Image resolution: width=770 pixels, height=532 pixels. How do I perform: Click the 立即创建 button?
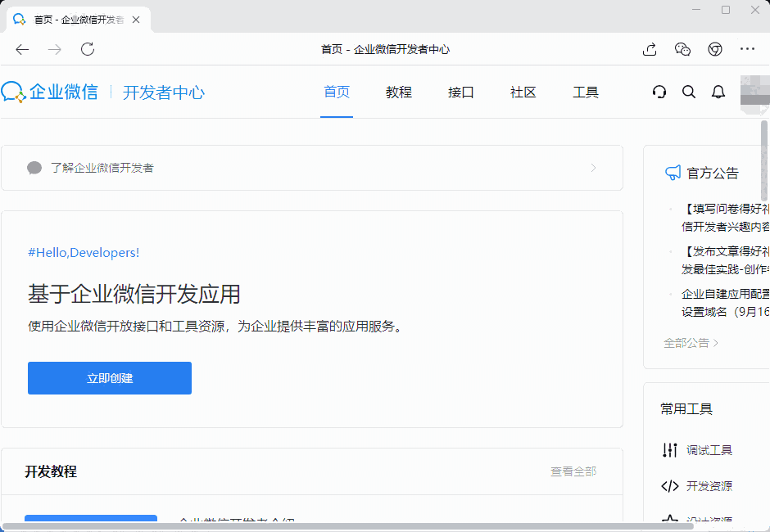pyautogui.click(x=109, y=377)
